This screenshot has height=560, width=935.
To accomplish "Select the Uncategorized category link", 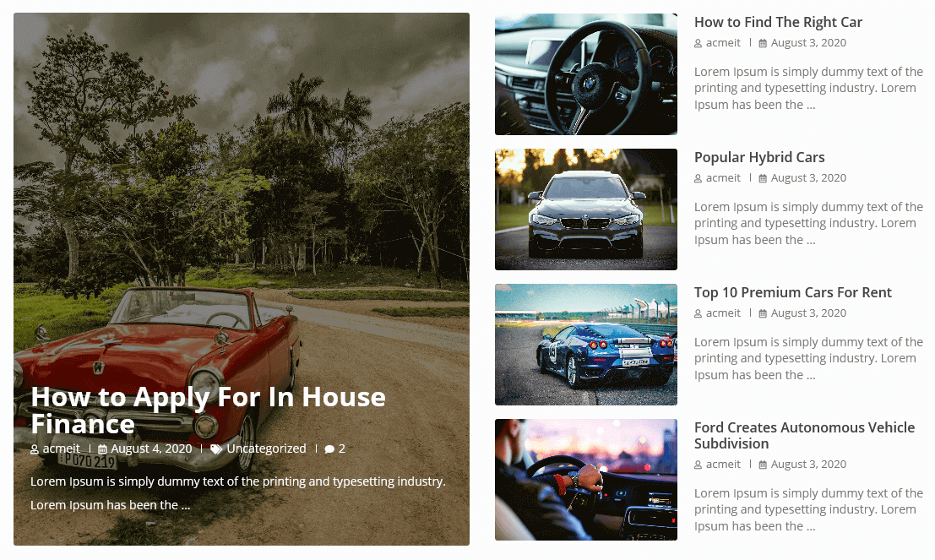I will (x=266, y=449).
